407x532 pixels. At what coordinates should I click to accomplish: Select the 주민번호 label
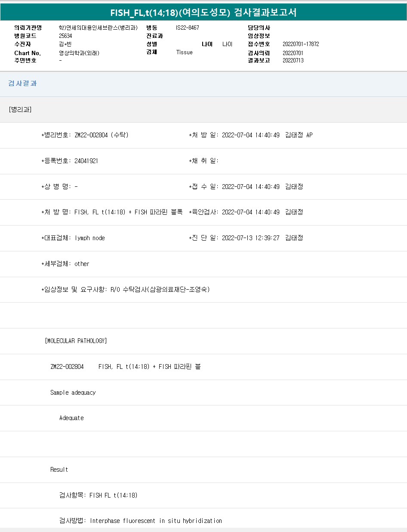pyautogui.click(x=25, y=61)
